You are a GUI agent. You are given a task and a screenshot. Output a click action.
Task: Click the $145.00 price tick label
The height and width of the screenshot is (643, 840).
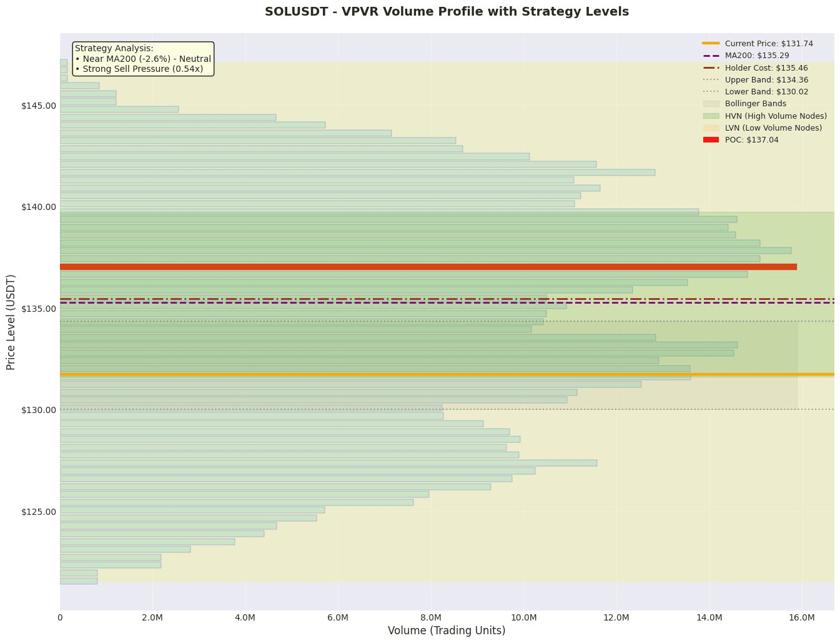click(x=39, y=105)
